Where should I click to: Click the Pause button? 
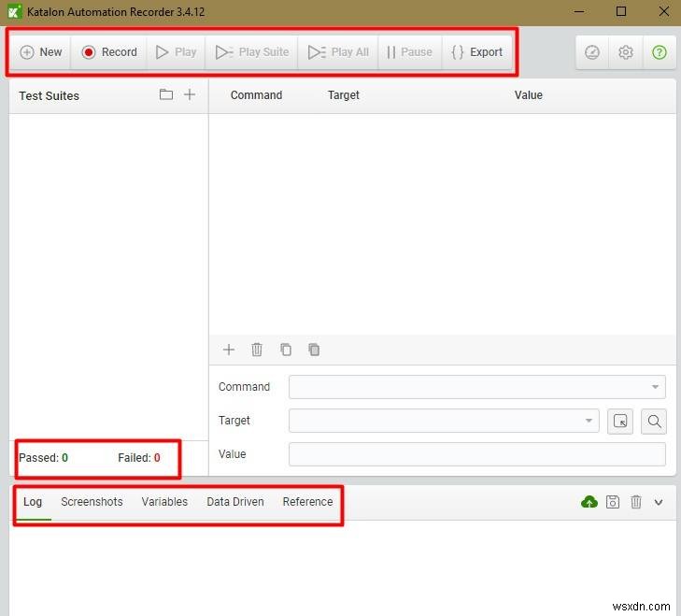(x=409, y=52)
